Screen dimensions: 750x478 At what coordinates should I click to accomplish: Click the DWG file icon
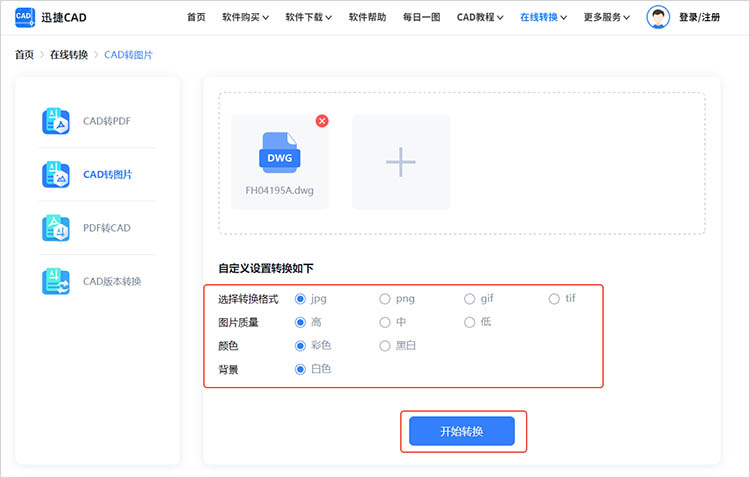click(280, 153)
